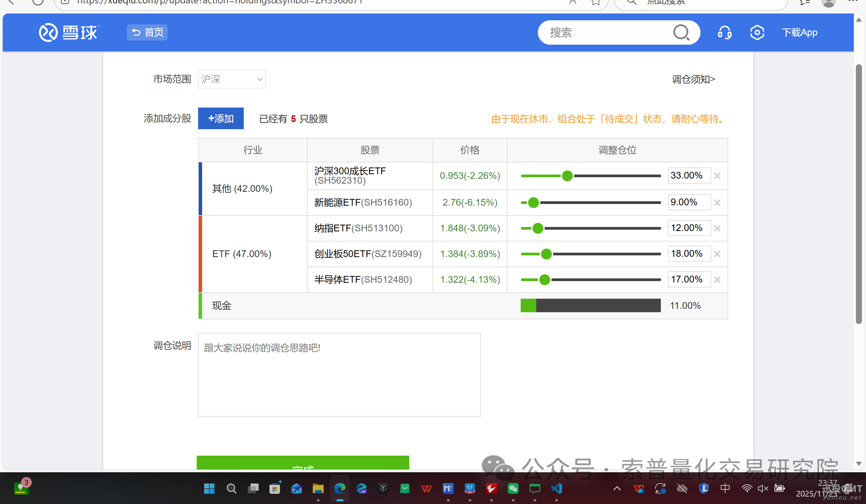This screenshot has height=504, width=866.
Task: Show hidden system tray icons chevron
Action: pos(617,488)
